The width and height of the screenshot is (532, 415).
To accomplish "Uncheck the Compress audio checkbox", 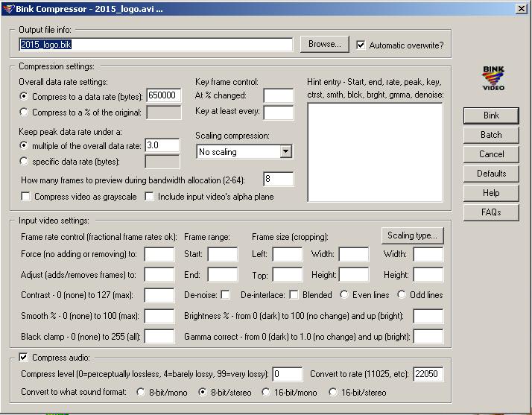I will [23, 357].
